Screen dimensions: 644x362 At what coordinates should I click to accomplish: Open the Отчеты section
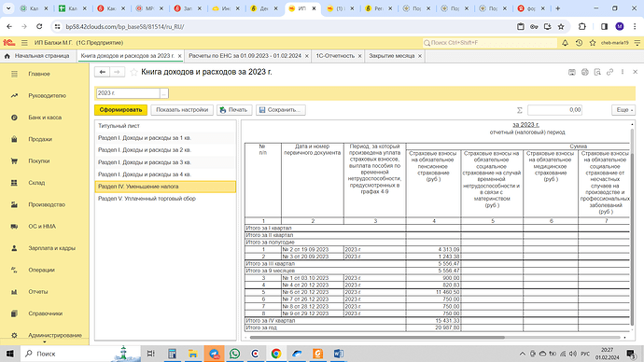click(x=37, y=291)
